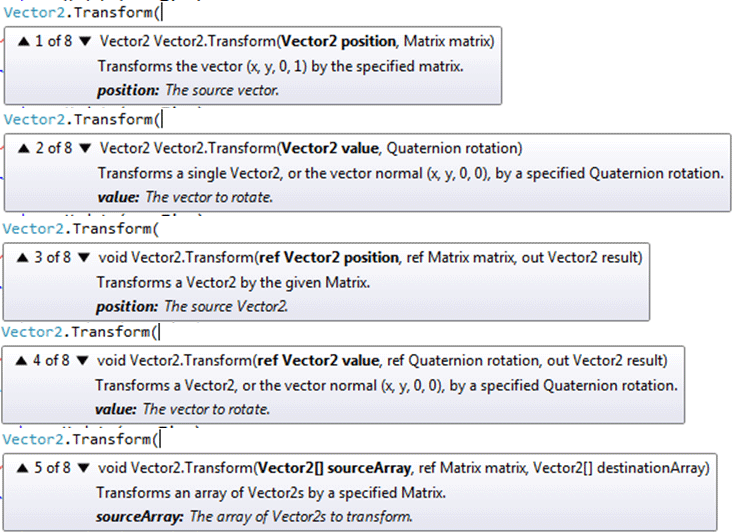Click 'Transforms a Vector2 by the given Matrix' text
732x532 pixels.
[x=233, y=282]
